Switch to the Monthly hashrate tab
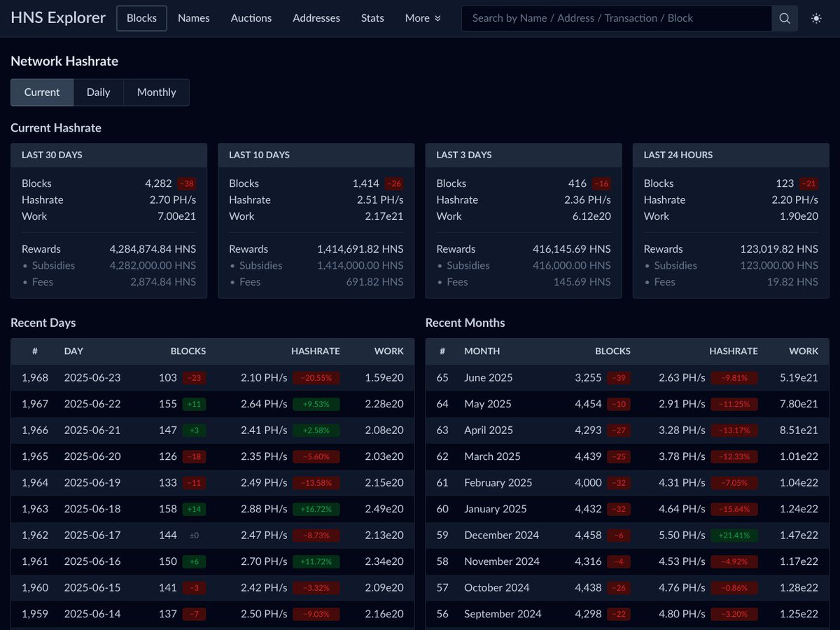 (157, 92)
